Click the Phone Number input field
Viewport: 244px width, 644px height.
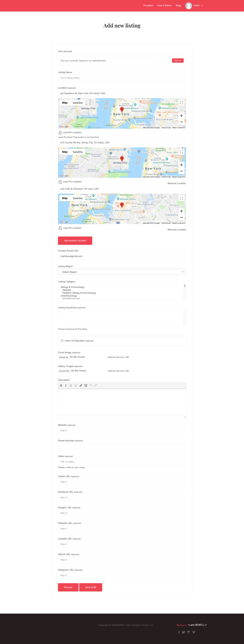click(x=122, y=446)
